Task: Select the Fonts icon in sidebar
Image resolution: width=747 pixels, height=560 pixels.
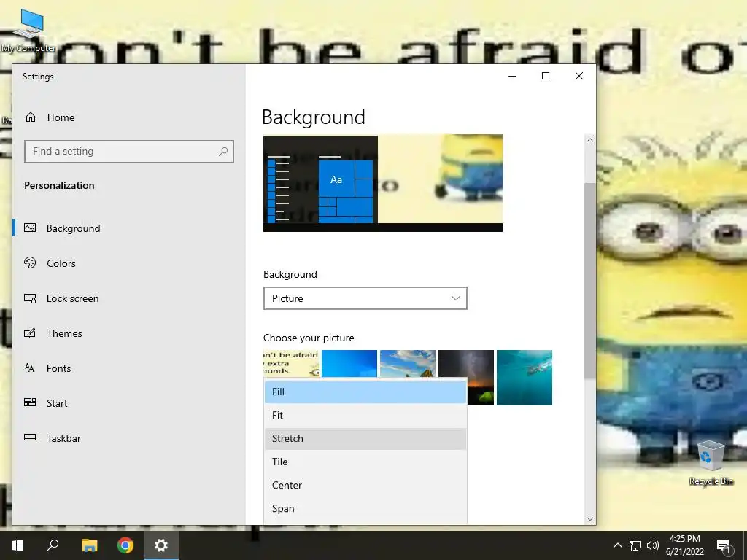Action: click(x=30, y=367)
